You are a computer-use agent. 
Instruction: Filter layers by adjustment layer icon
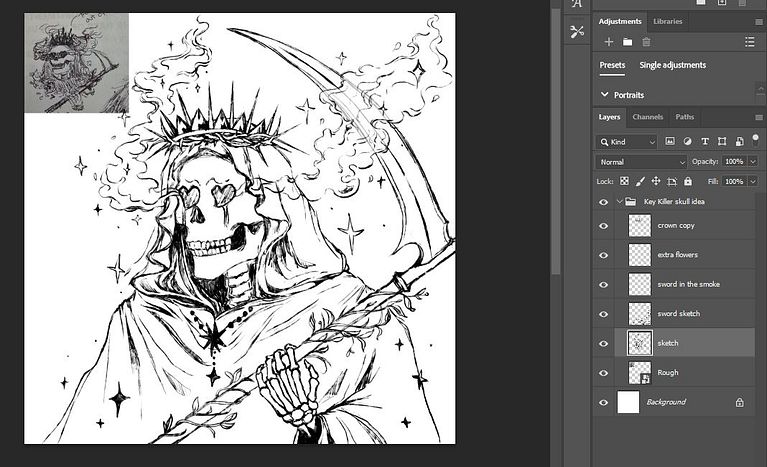[688, 142]
